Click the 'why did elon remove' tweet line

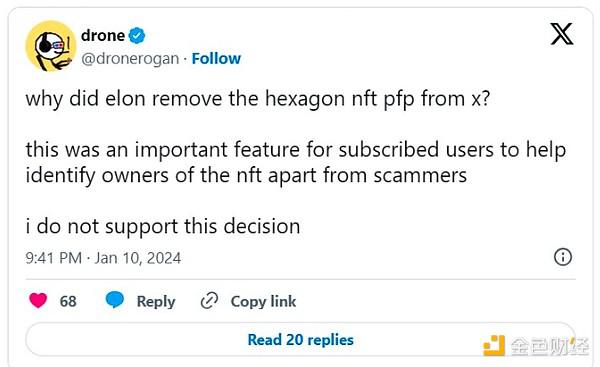[258, 99]
